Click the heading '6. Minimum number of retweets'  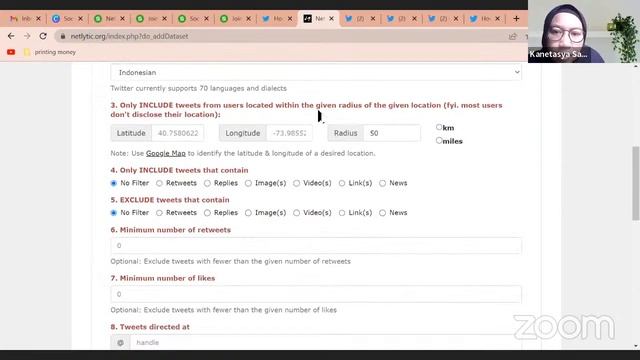click(x=171, y=230)
